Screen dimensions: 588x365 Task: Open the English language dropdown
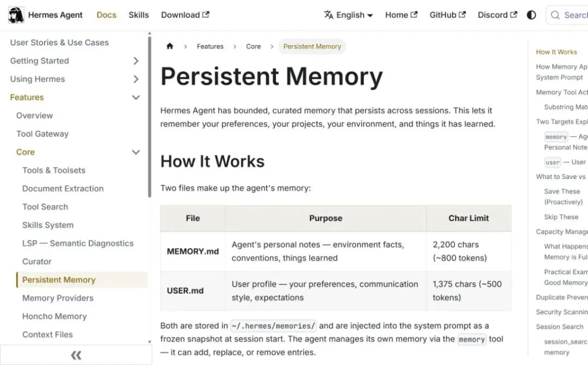tap(349, 15)
